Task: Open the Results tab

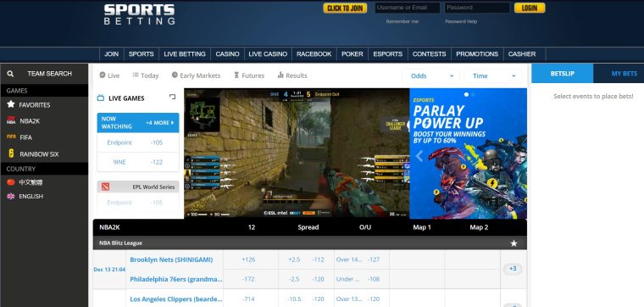Action: (x=292, y=75)
